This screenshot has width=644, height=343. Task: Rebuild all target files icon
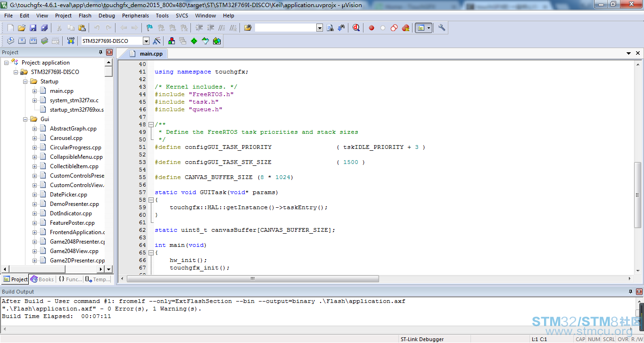pyautogui.click(x=33, y=41)
